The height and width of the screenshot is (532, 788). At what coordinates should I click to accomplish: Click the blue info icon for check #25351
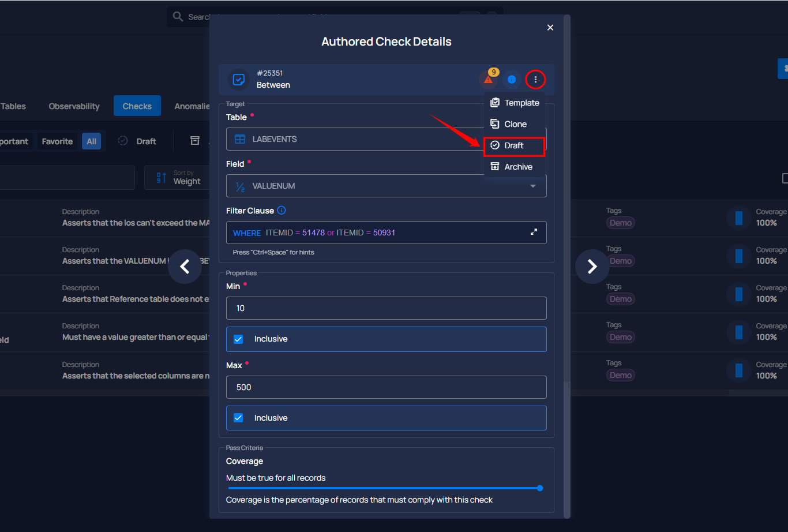pyautogui.click(x=512, y=80)
